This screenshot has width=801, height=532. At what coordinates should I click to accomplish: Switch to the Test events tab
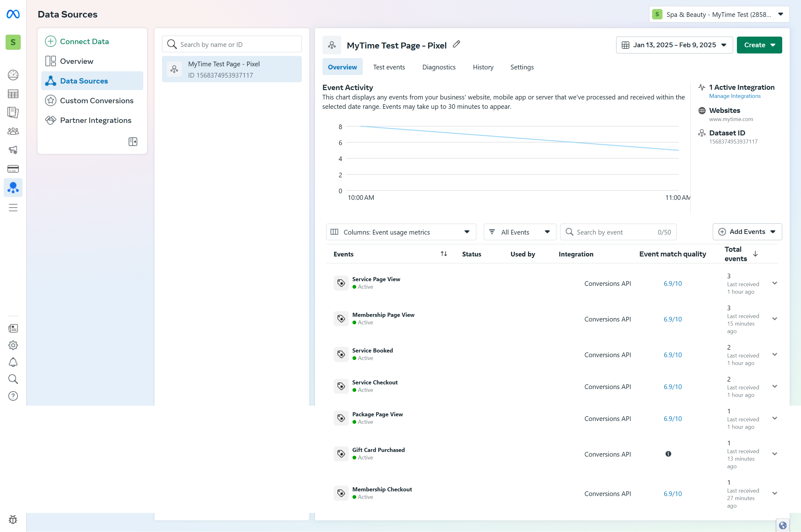(x=389, y=67)
